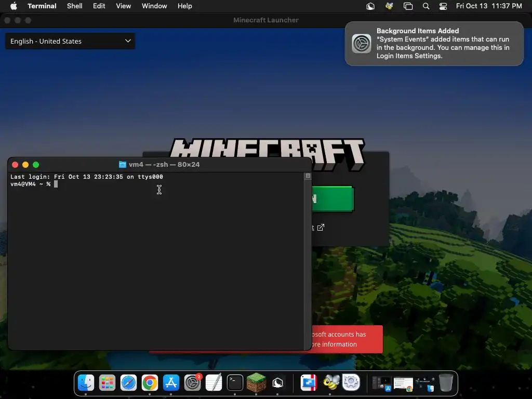Open TextEdit from the Dock
532x399 pixels.
[x=214, y=383]
